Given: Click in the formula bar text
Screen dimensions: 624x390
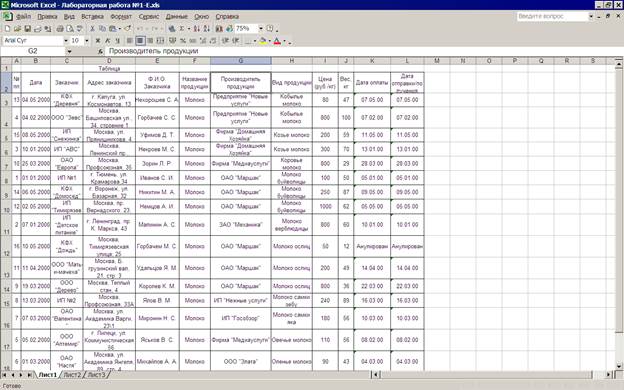Looking at the screenshot, I should (154, 51).
